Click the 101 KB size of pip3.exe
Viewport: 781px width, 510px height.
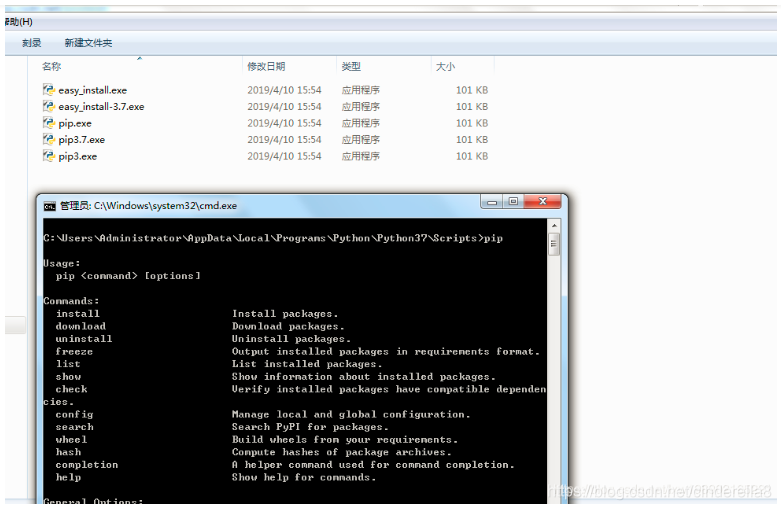[472, 156]
